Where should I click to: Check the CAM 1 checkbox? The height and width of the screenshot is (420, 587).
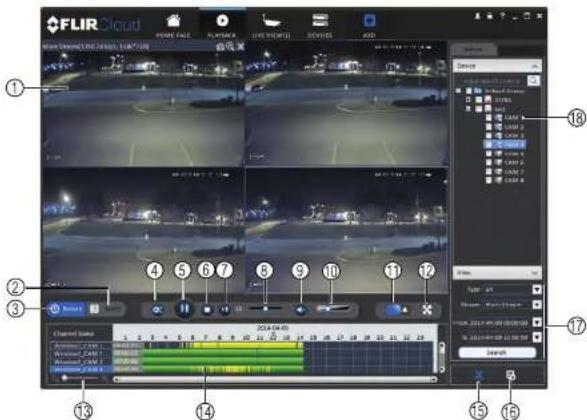pos(489,118)
